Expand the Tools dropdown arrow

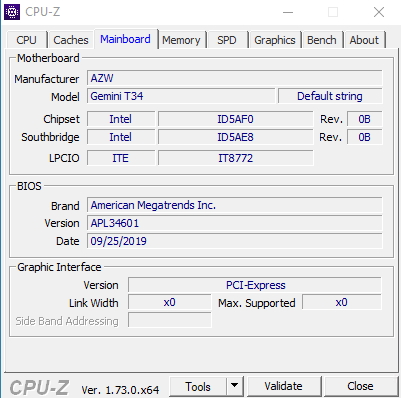point(235,387)
